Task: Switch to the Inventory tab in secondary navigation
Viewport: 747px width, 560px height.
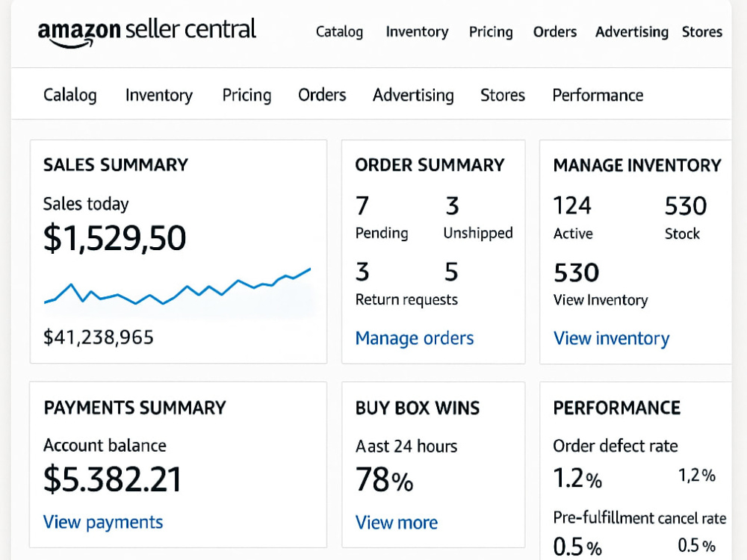Action: tap(159, 96)
